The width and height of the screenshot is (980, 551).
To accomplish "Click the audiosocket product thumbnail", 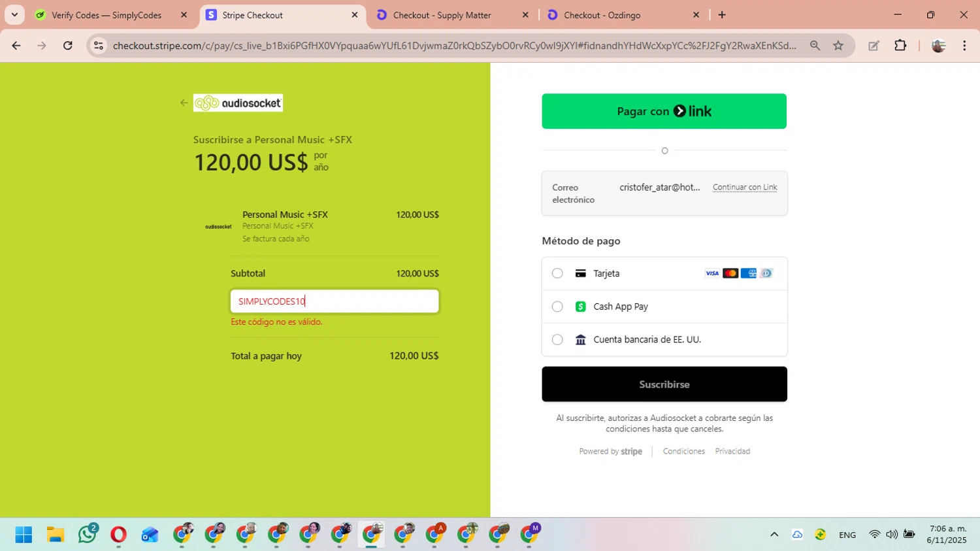I will 218,226.
